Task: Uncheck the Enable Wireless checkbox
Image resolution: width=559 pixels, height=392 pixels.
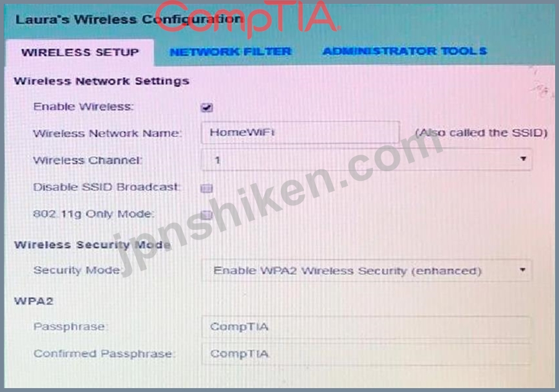Action: click(207, 107)
